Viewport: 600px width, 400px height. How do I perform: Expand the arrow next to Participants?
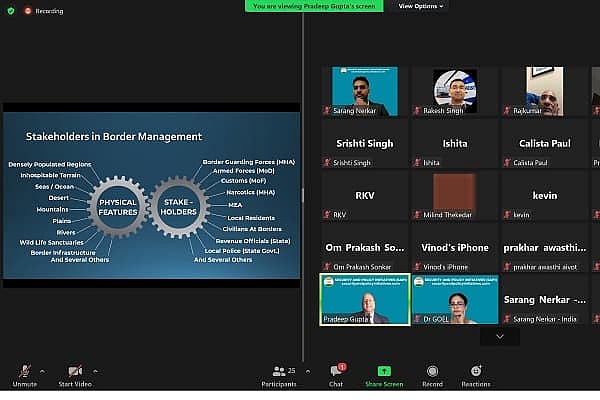tap(306, 369)
